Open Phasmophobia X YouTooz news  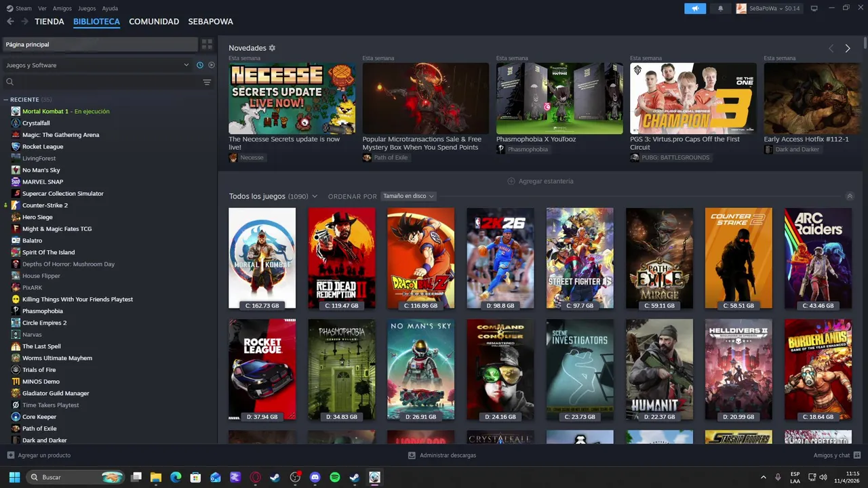pyautogui.click(x=559, y=98)
